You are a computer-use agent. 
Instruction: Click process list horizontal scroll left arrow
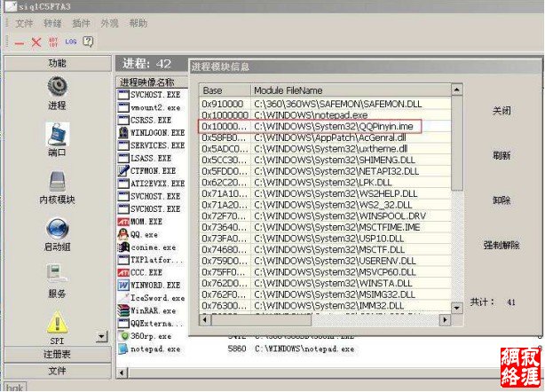tap(122, 372)
